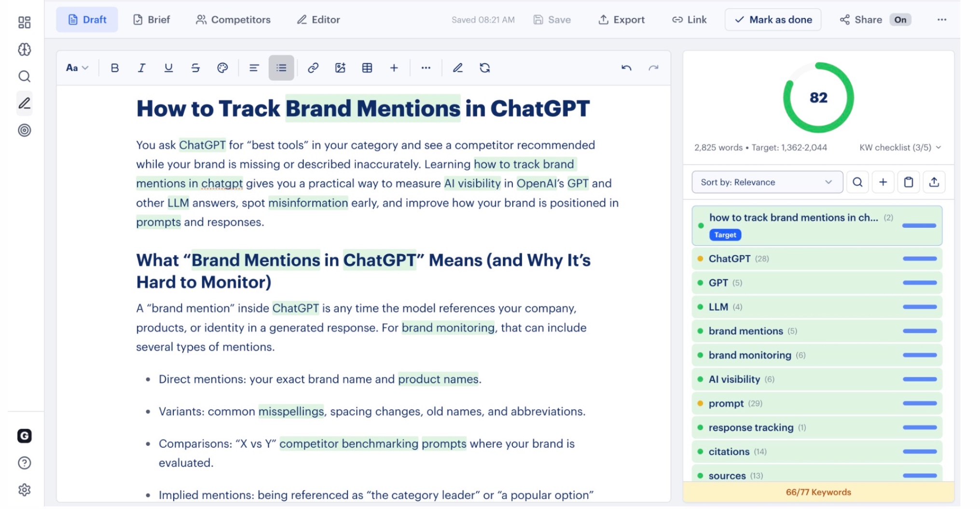
Task: Select the sources keyword row
Action: [817, 474]
